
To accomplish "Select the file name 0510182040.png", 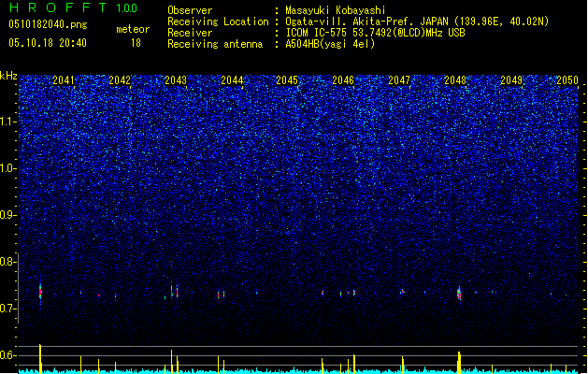I will click(48, 24).
